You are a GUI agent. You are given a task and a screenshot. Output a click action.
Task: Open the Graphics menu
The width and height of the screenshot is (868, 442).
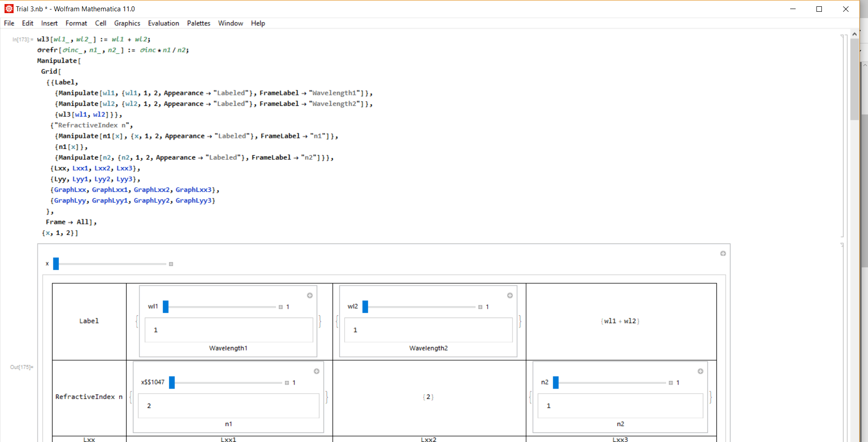tap(127, 23)
